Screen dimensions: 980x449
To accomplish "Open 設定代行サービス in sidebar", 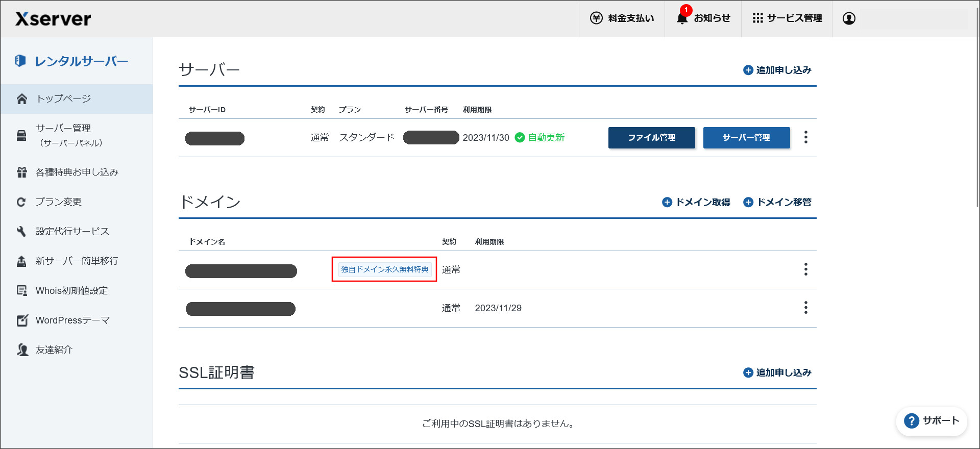I will (77, 231).
